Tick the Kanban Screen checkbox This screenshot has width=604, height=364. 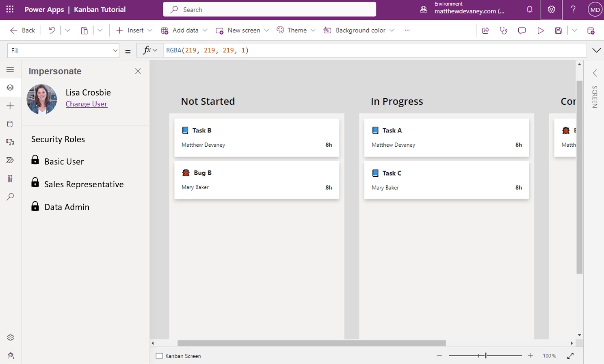pos(159,355)
